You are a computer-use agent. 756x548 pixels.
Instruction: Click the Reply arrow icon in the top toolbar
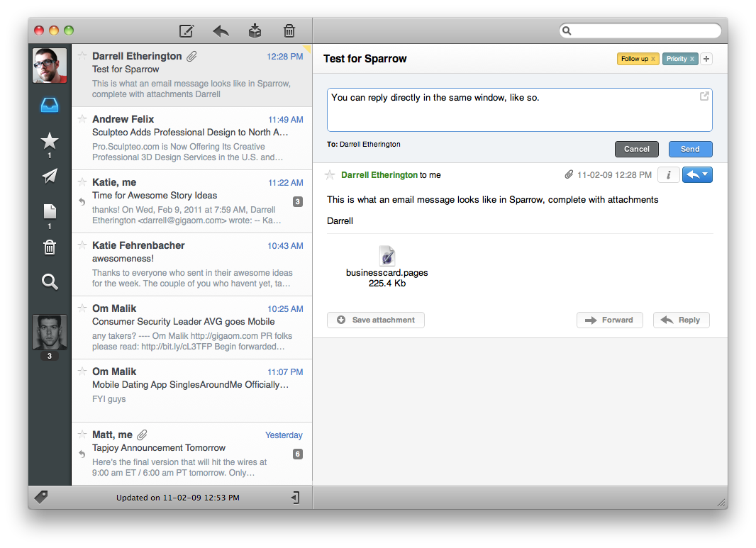tap(221, 31)
